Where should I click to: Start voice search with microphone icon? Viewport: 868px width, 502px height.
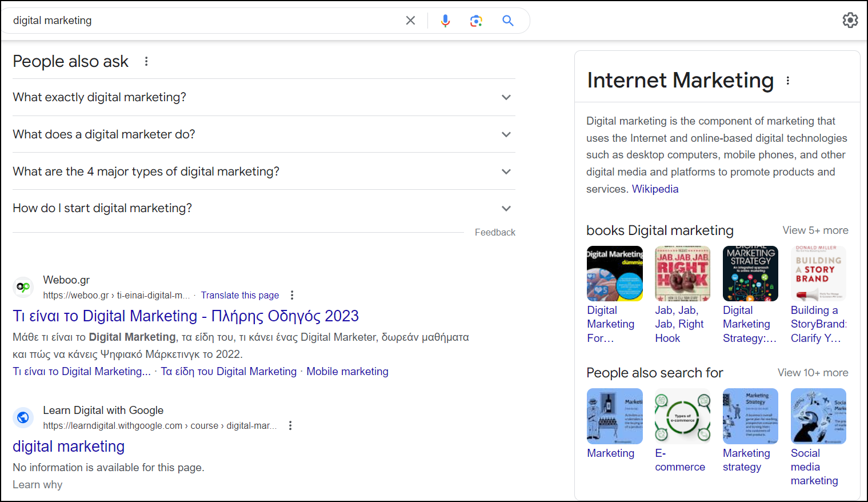(445, 21)
